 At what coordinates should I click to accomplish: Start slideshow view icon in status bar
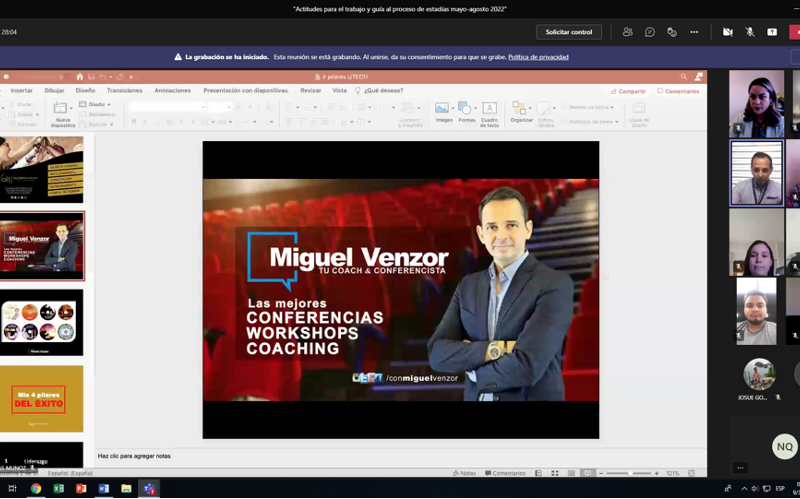pos(588,473)
